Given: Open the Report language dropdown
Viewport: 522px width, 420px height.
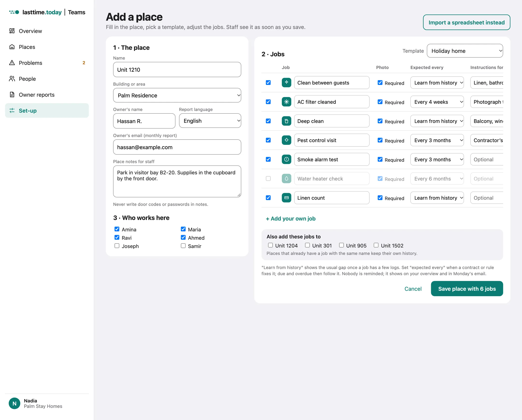Looking at the screenshot, I should click(x=210, y=121).
